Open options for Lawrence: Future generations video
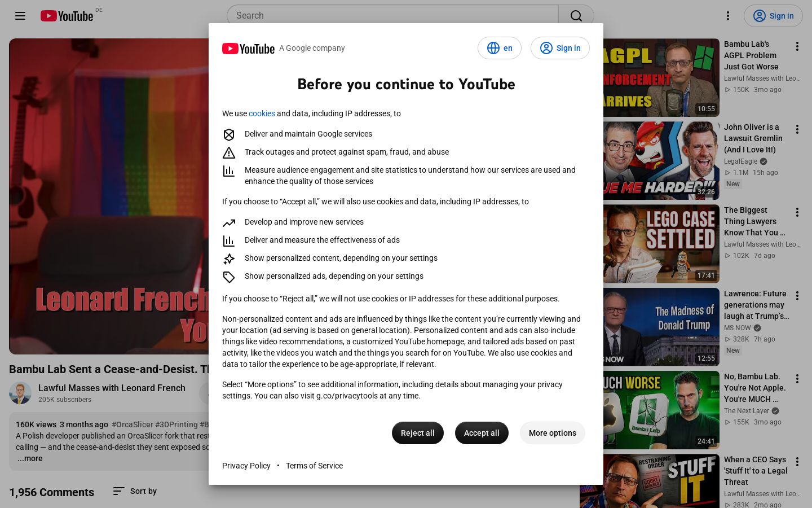 (x=797, y=296)
